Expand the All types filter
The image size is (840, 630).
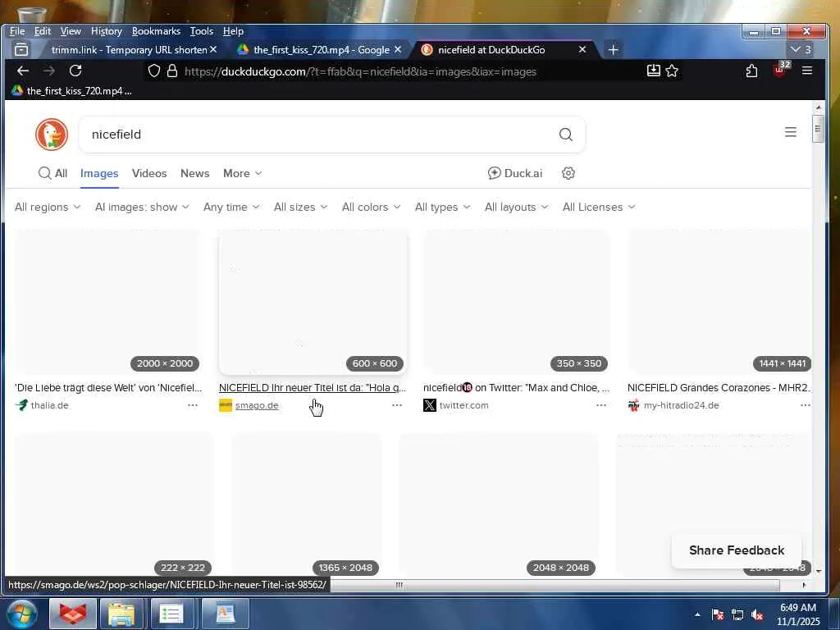coord(442,207)
